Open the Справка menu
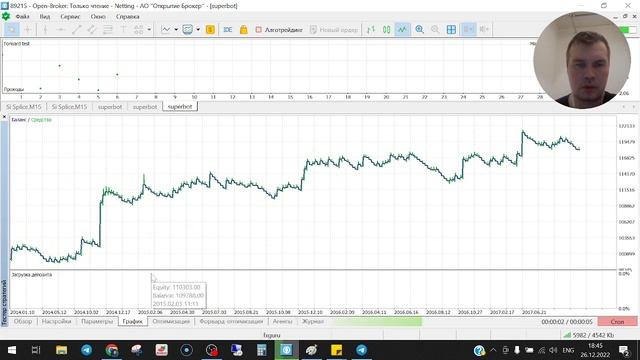Screen dimensions: 640x360 coord(127,16)
